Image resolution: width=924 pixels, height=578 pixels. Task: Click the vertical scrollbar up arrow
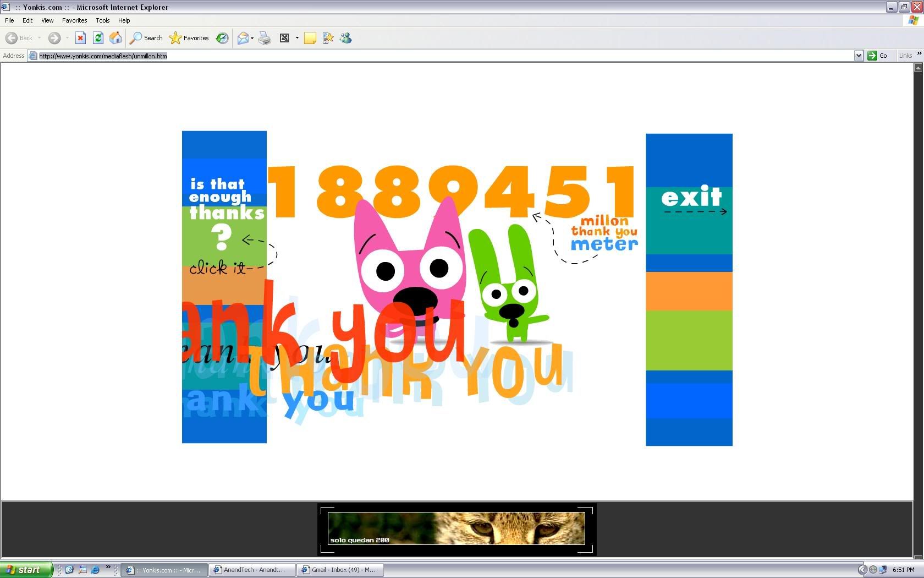[918, 68]
